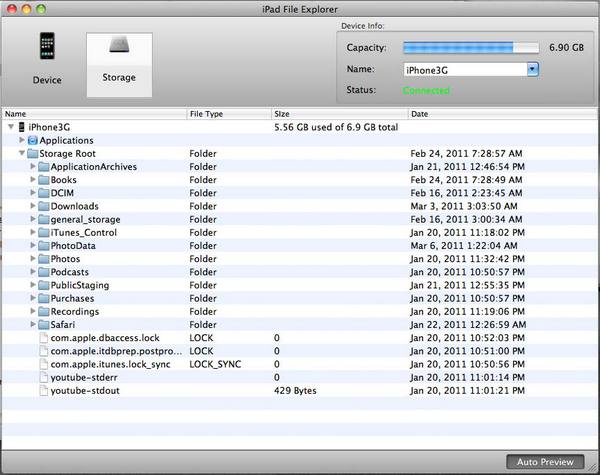Viewport: 600px width, 475px height.
Task: Expand the Recordings folder
Action: 33,311
